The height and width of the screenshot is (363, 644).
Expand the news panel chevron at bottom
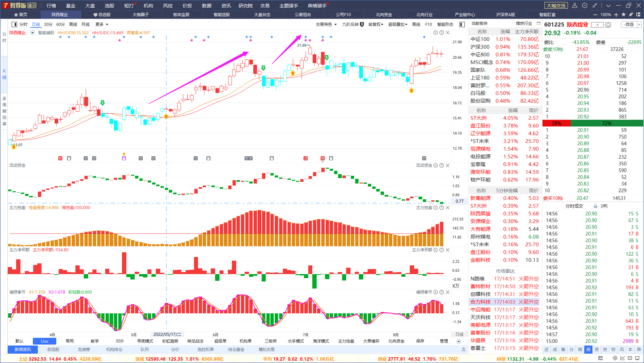[x=463, y=350]
